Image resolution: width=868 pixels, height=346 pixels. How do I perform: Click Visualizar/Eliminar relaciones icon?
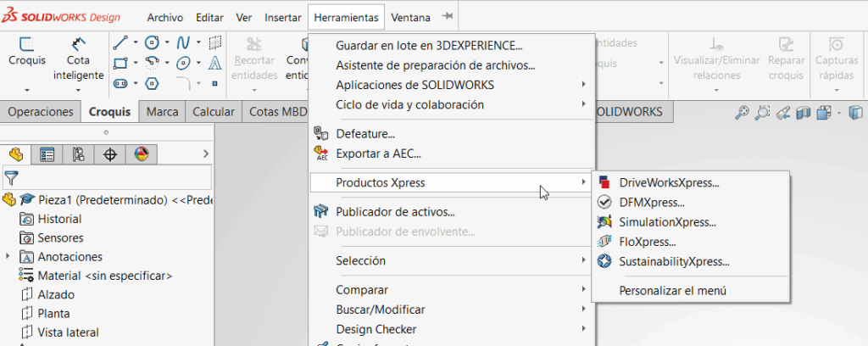[x=716, y=43]
